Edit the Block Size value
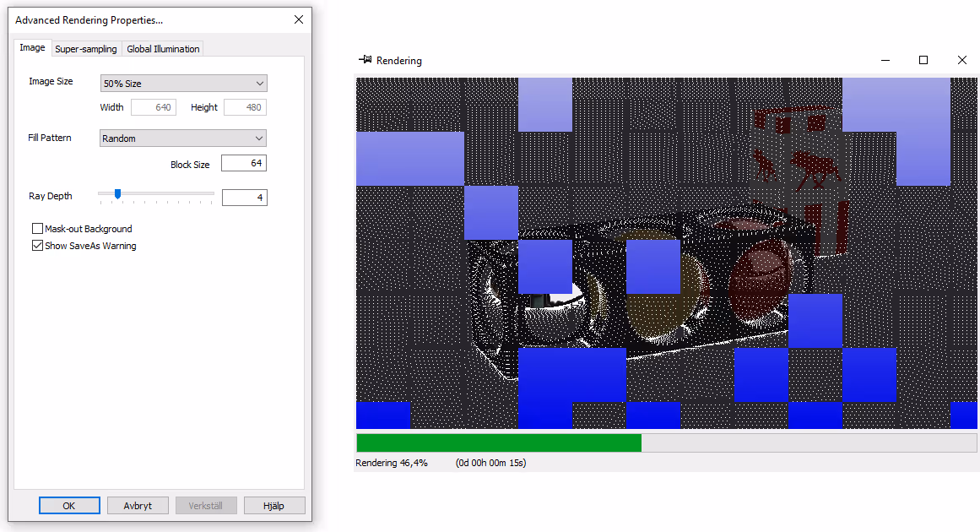The image size is (980, 532). [x=243, y=162]
